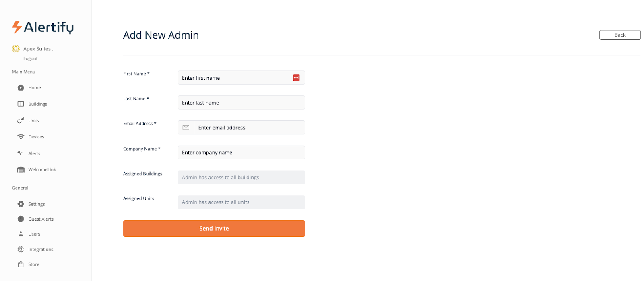Click the Assigned Buildings field
The height and width of the screenshot is (281, 644).
[241, 178]
